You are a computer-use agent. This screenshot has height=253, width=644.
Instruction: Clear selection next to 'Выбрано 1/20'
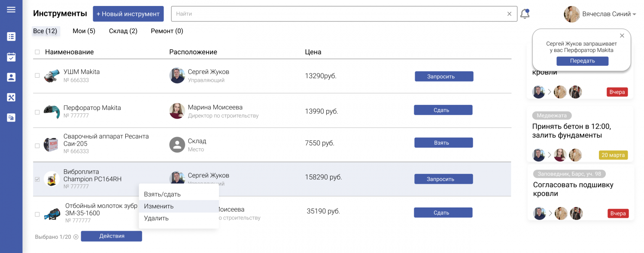pyautogui.click(x=76, y=237)
